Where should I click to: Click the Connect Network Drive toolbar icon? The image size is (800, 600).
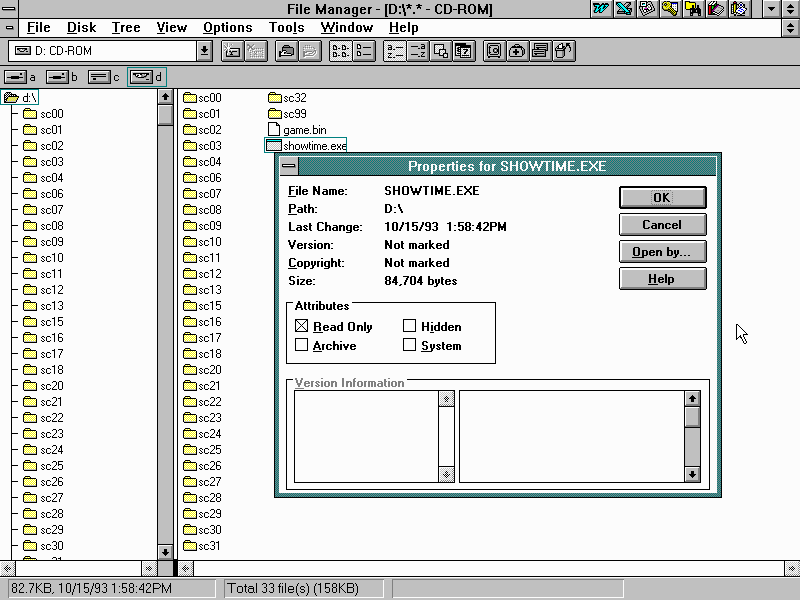tap(233, 51)
